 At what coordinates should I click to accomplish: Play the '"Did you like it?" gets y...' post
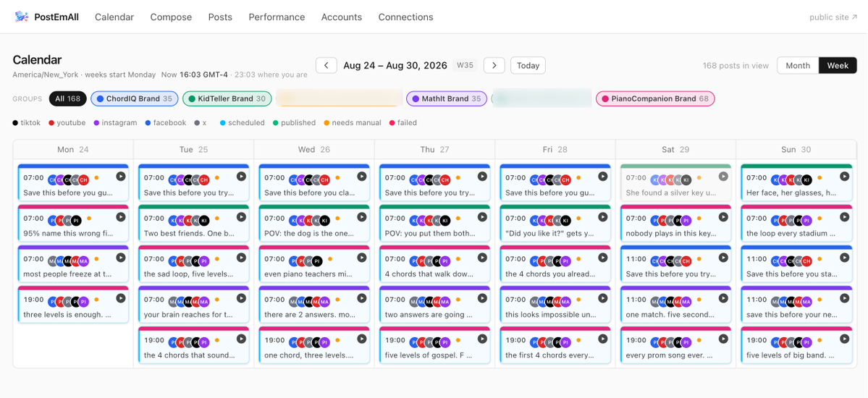click(603, 217)
